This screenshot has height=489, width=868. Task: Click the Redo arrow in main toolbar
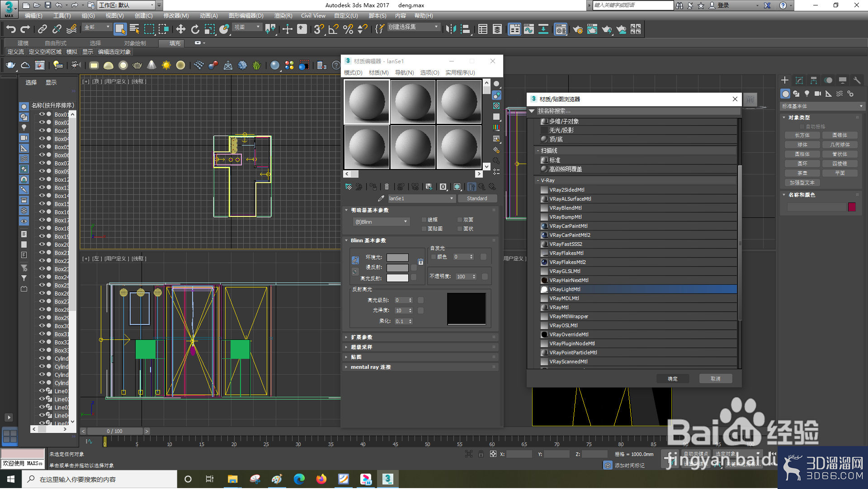click(25, 29)
